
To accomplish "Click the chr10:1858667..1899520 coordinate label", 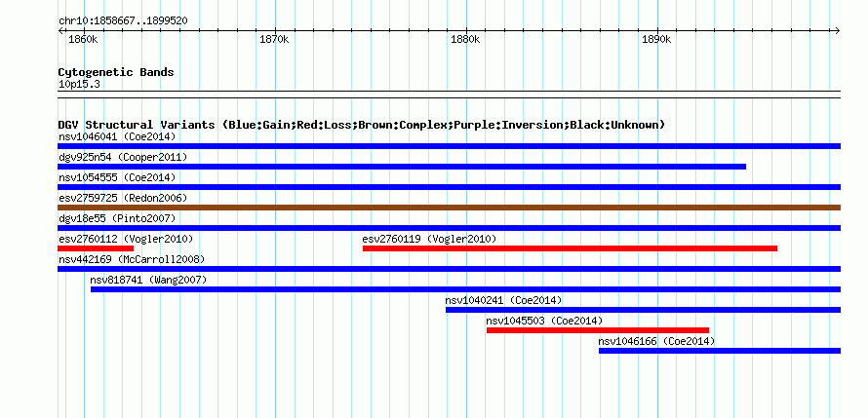I will [123, 21].
